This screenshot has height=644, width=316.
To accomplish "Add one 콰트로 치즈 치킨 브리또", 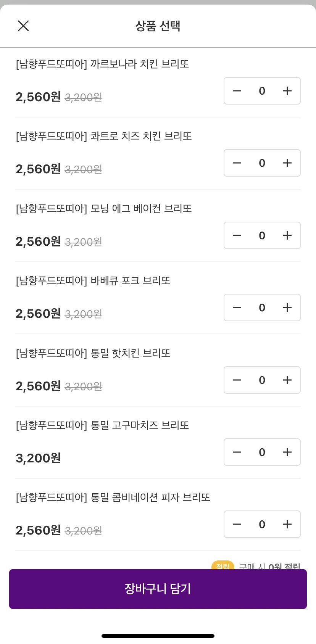I will 287,163.
